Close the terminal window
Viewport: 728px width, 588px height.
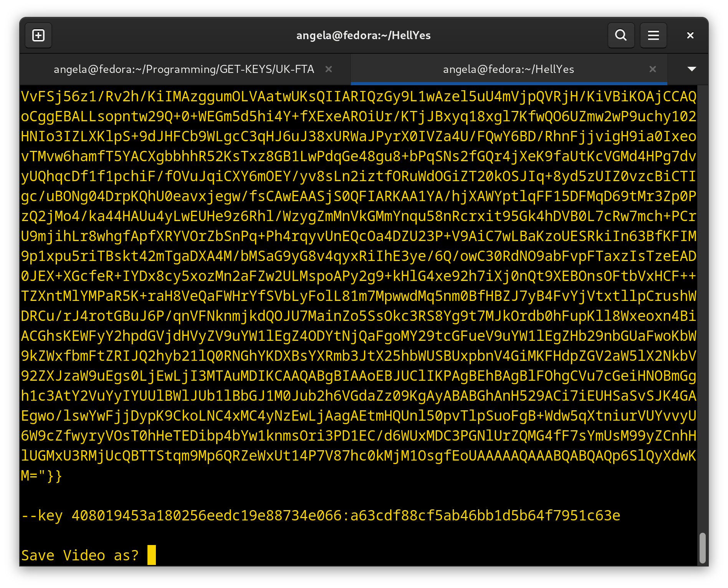point(690,35)
